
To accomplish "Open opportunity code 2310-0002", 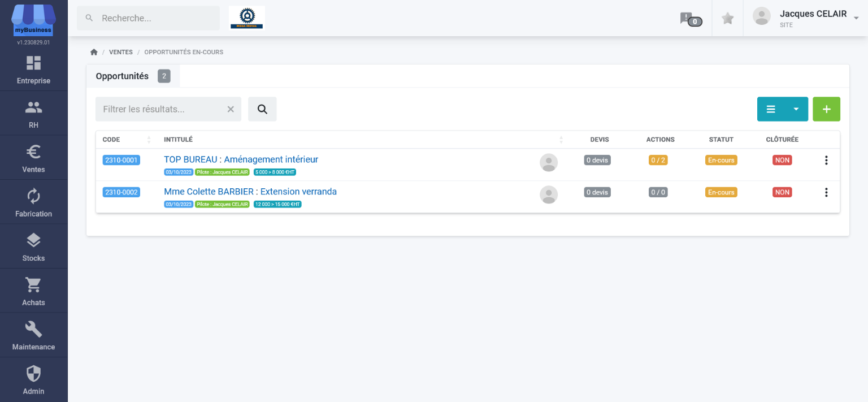I will [x=121, y=192].
